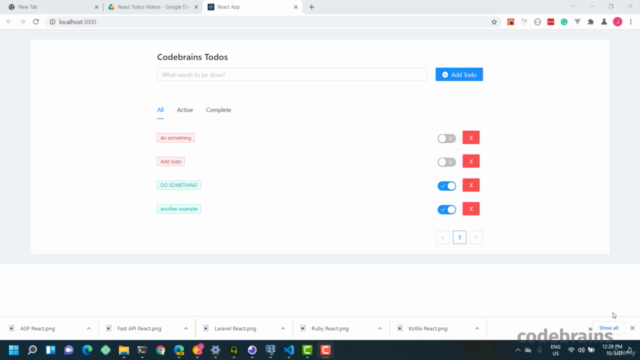Viewport: 640px width, 360px height.
Task: Go back in browser history
Action: coord(9,22)
